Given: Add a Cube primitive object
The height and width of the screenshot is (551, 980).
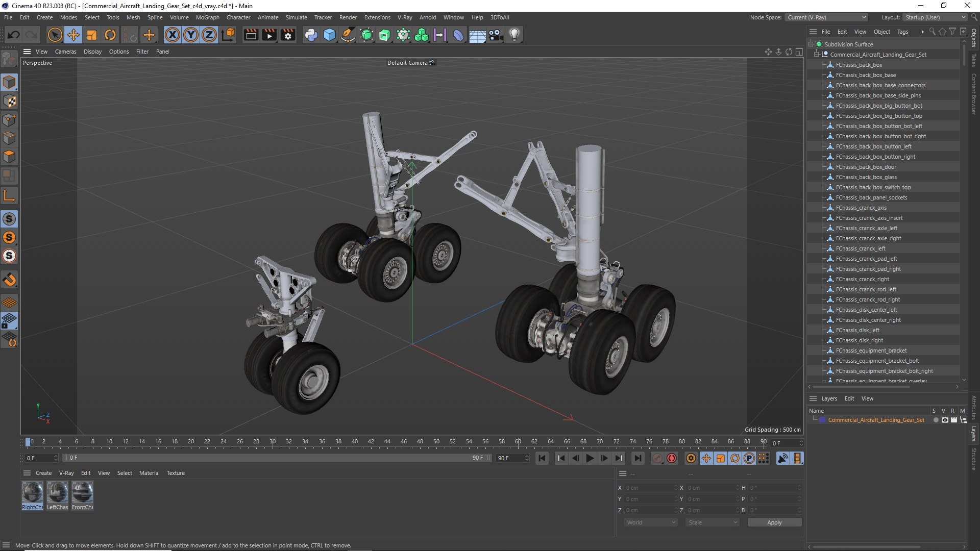Looking at the screenshot, I should (330, 35).
